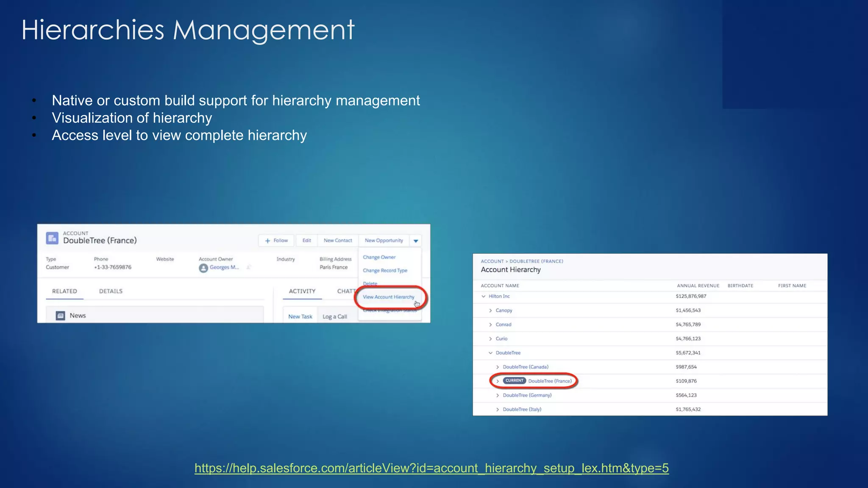Click the DoubleTree account building icon
The height and width of the screenshot is (488, 868).
(x=52, y=238)
